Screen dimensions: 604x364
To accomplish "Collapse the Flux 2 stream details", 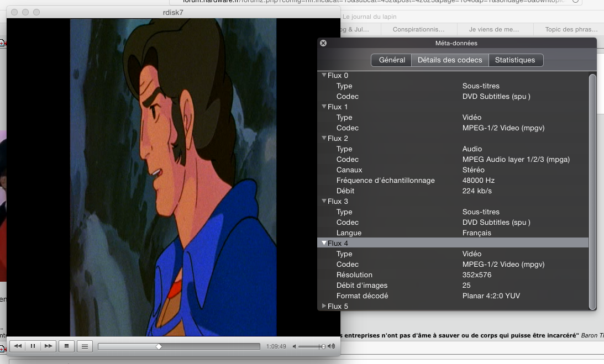I will [x=324, y=138].
